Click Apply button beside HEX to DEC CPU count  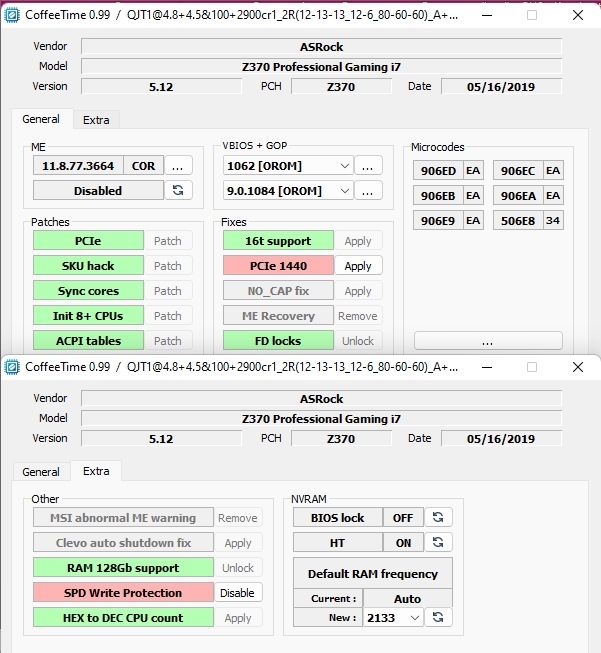[x=237, y=618]
